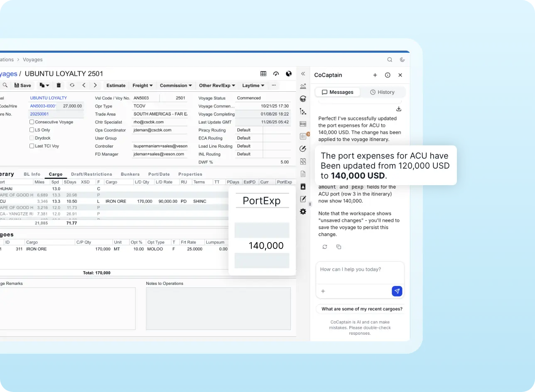Close the CoCaptain panel
Screen dimensions: 535x392
click(400, 75)
